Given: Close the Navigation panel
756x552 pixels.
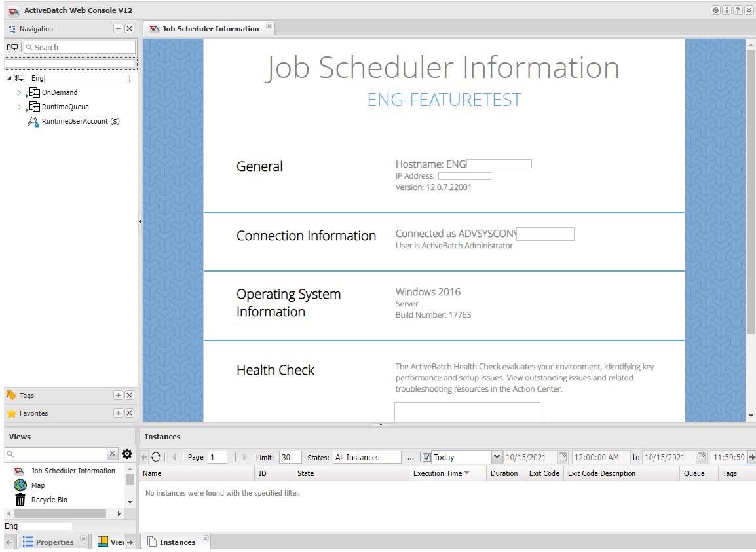Looking at the screenshot, I should (x=129, y=28).
